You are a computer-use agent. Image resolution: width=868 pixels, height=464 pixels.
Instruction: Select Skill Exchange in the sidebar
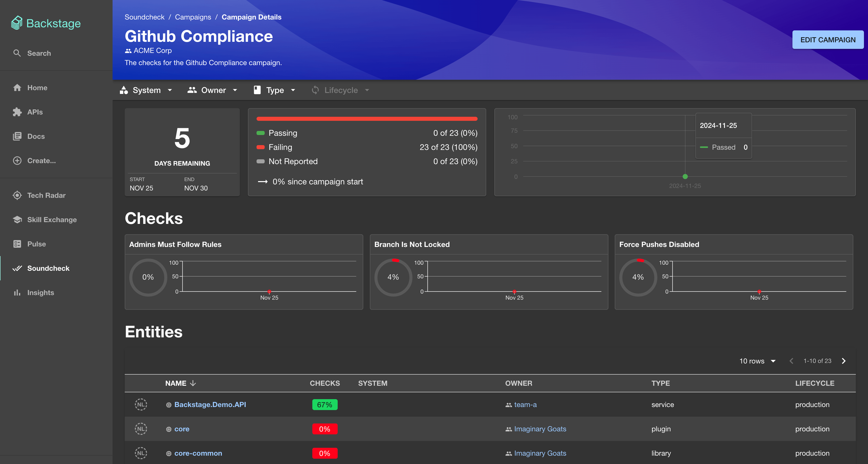click(x=56, y=220)
